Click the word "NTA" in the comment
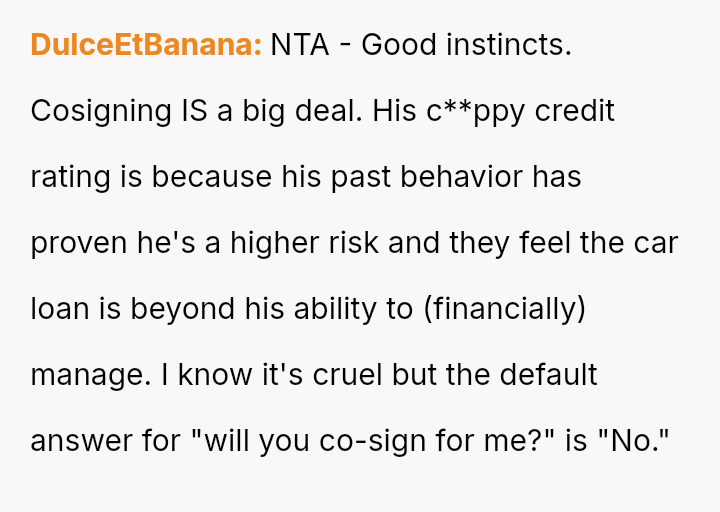This screenshot has width=720, height=512. pyautogui.click(x=300, y=45)
